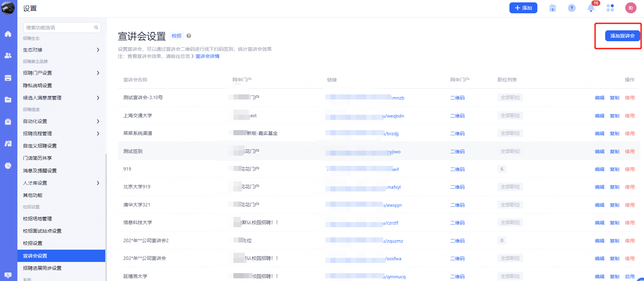Click the help question mark in header
Viewport: 644px width, 281px height.
[572, 8]
